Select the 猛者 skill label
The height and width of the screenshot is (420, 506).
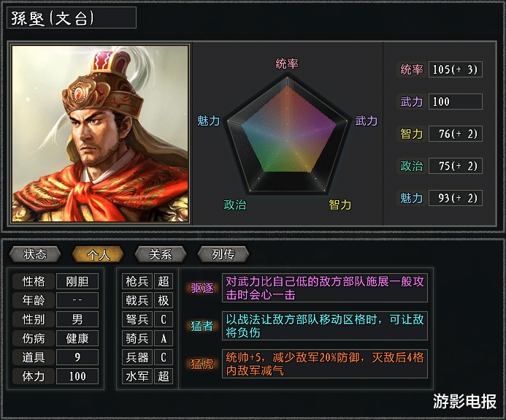coord(202,326)
